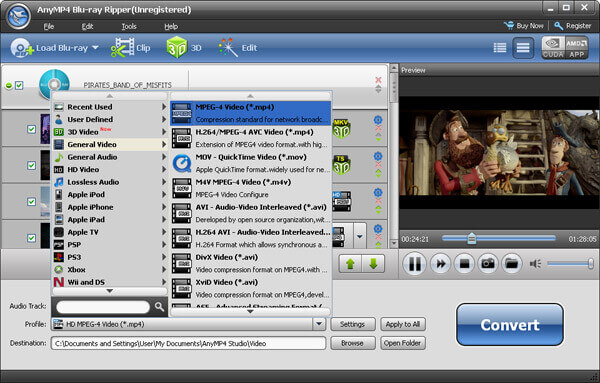Remove the PIRATES_BAND_OF_MISFITS disc with red X
This screenshot has height=383, width=600.
point(378,80)
